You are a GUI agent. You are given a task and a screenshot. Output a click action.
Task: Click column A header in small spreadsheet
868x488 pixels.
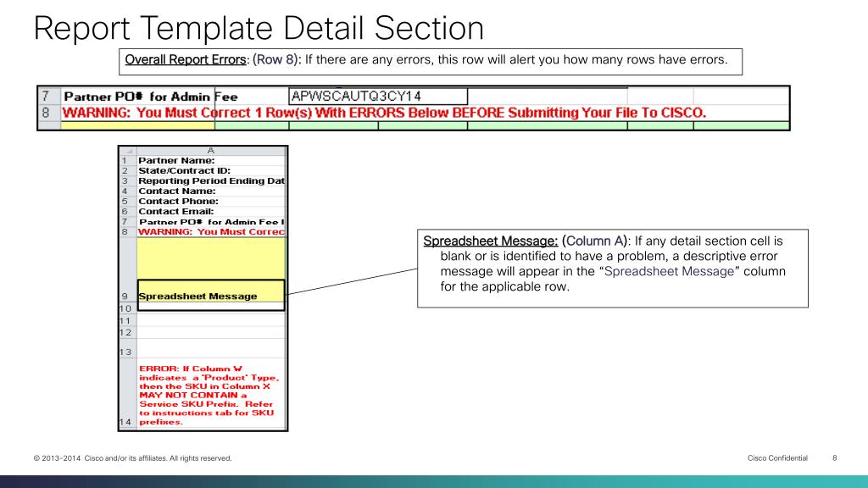(211, 151)
